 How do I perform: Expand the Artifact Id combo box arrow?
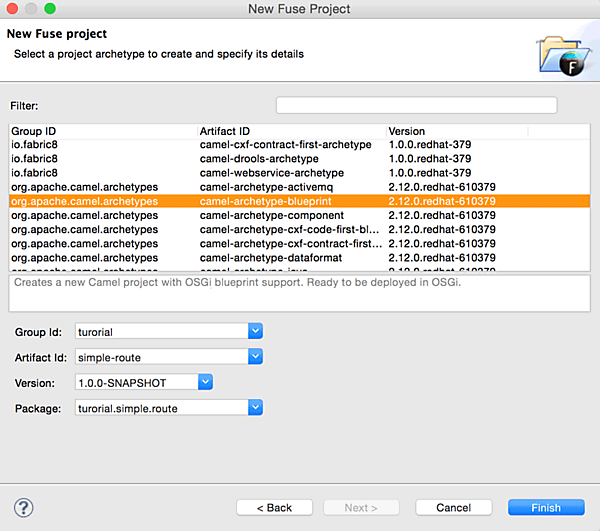coord(255,356)
